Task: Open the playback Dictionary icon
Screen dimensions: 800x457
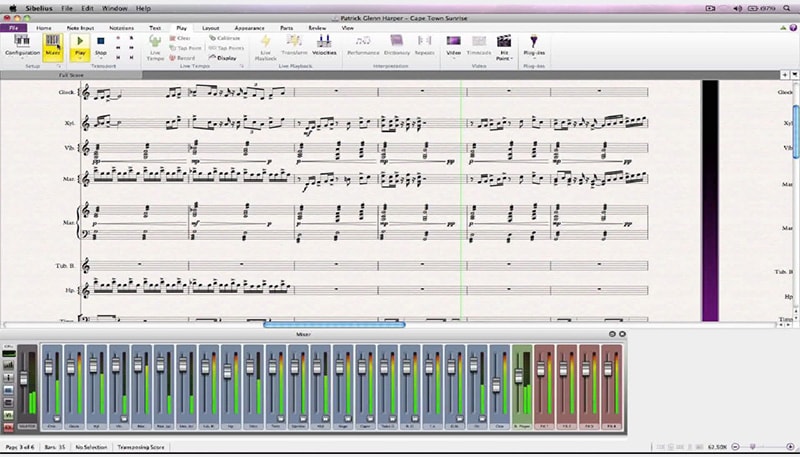Action: pyautogui.click(x=396, y=41)
